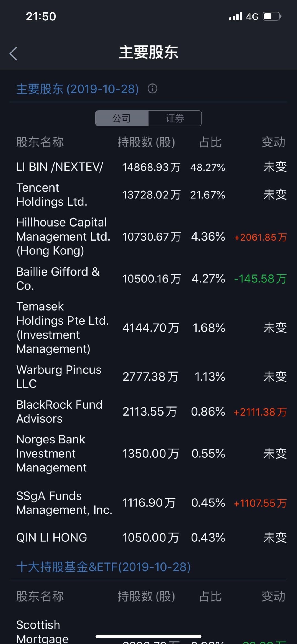
Task: Select SSgA Funds Management, Inc. row
Action: tap(148, 503)
